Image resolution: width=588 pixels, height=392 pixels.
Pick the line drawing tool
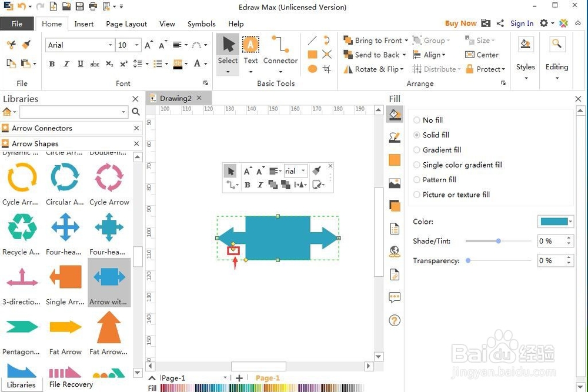coord(312,40)
